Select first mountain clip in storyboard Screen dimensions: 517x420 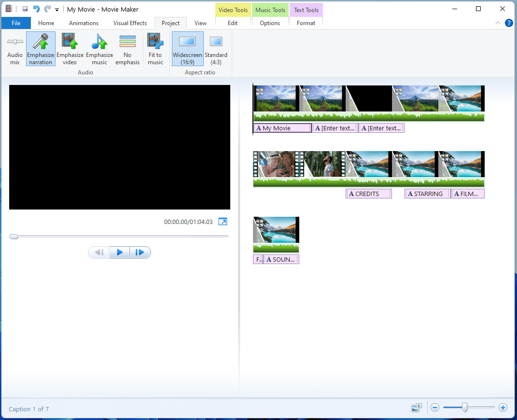tap(276, 98)
